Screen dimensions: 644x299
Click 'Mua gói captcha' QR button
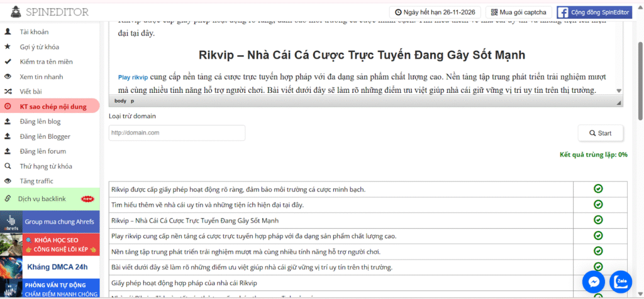click(x=519, y=12)
